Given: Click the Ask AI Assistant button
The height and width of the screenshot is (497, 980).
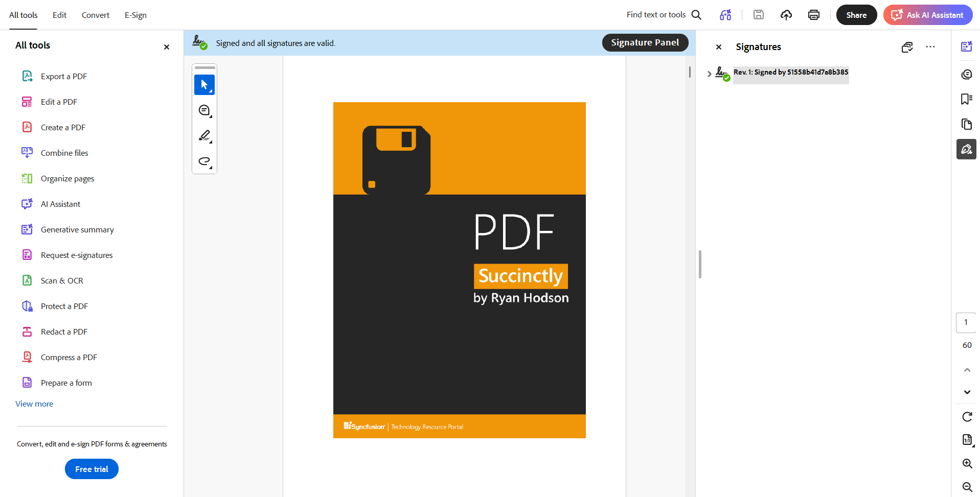Looking at the screenshot, I should tap(928, 15).
